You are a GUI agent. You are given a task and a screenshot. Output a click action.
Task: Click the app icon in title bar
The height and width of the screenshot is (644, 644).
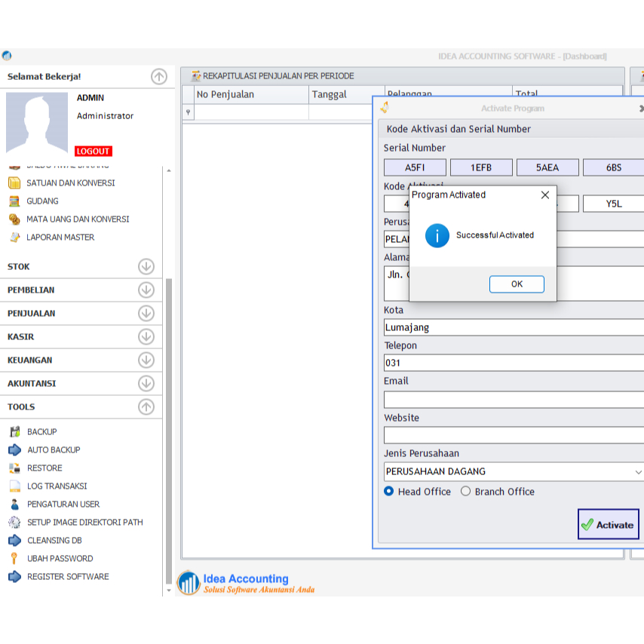7,56
